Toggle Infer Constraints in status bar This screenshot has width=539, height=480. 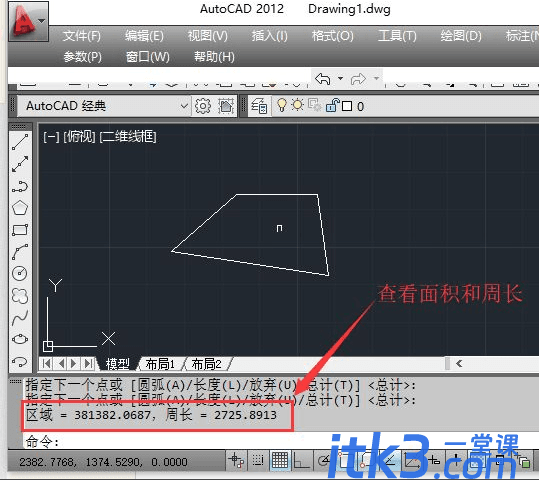(236, 460)
